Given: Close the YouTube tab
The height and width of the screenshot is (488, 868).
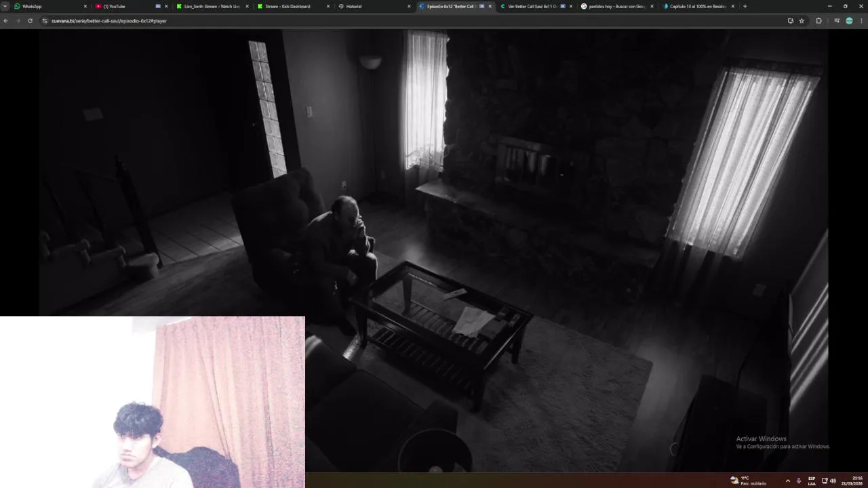Looking at the screenshot, I should tap(166, 6).
